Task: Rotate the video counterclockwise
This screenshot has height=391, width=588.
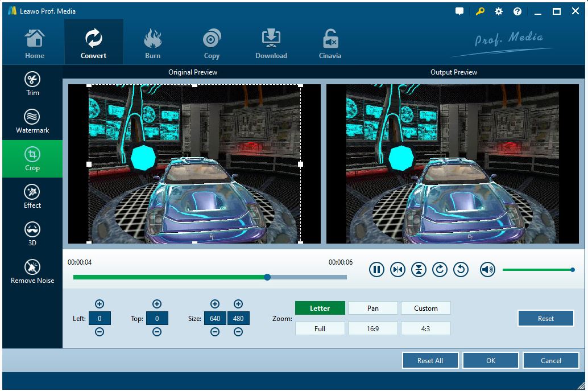Action: pos(461,270)
